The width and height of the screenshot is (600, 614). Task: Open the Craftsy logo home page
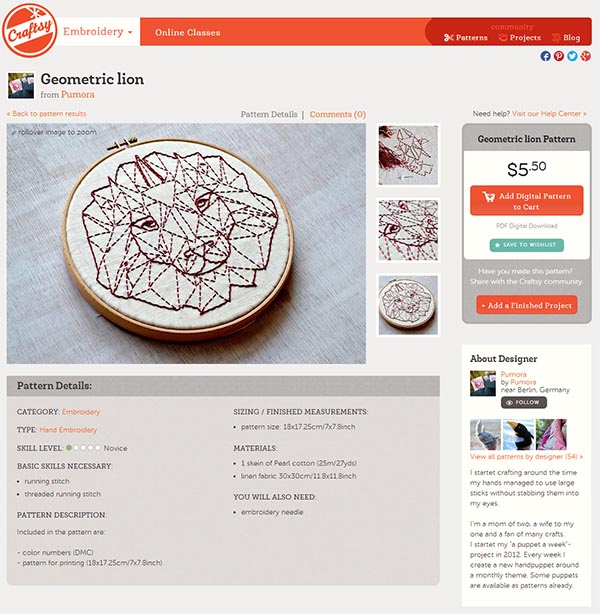30,31
